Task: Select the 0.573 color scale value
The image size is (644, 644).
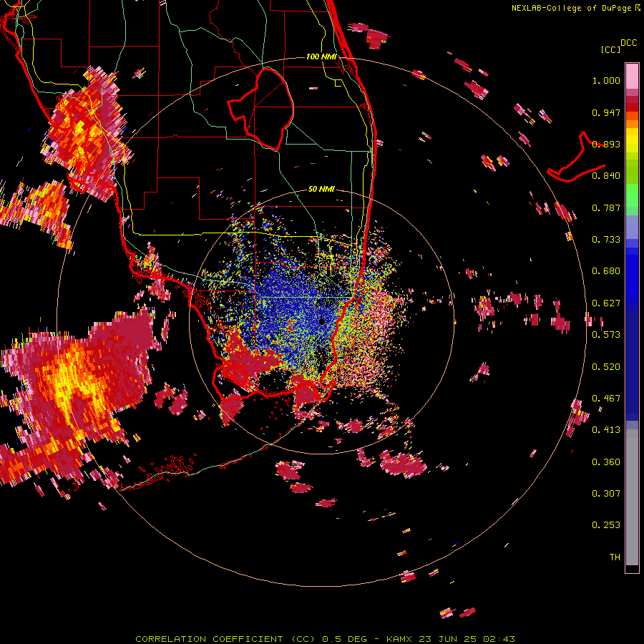Action: click(x=606, y=335)
